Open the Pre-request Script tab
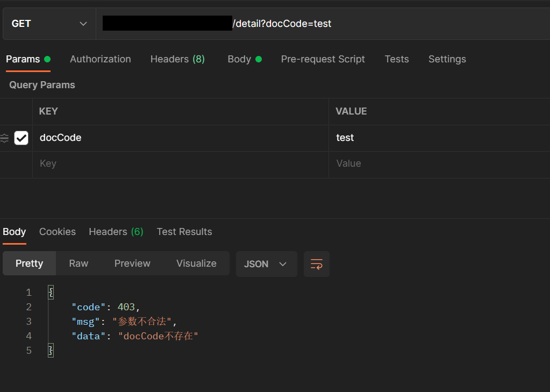Image resolution: width=550 pixels, height=392 pixels. (323, 59)
